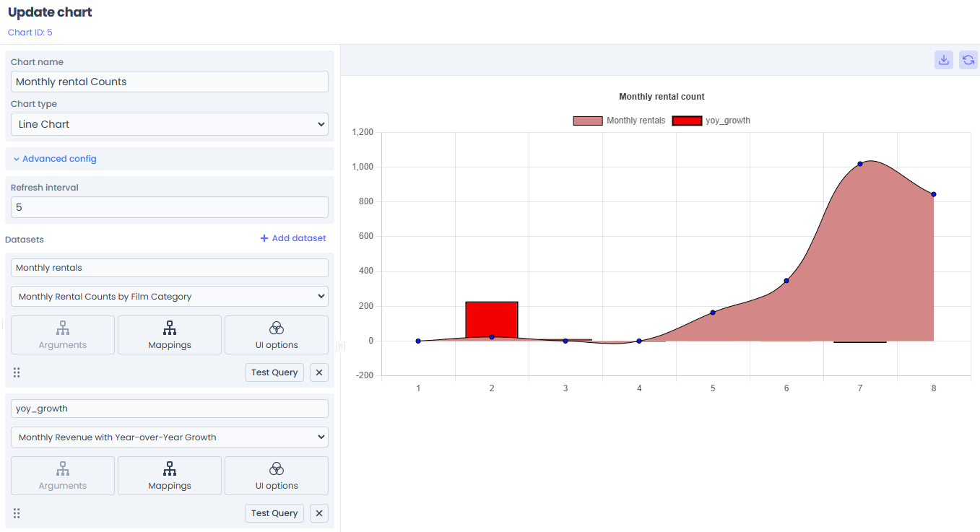Expand the Advanced config section
The image size is (980, 532).
pos(55,159)
